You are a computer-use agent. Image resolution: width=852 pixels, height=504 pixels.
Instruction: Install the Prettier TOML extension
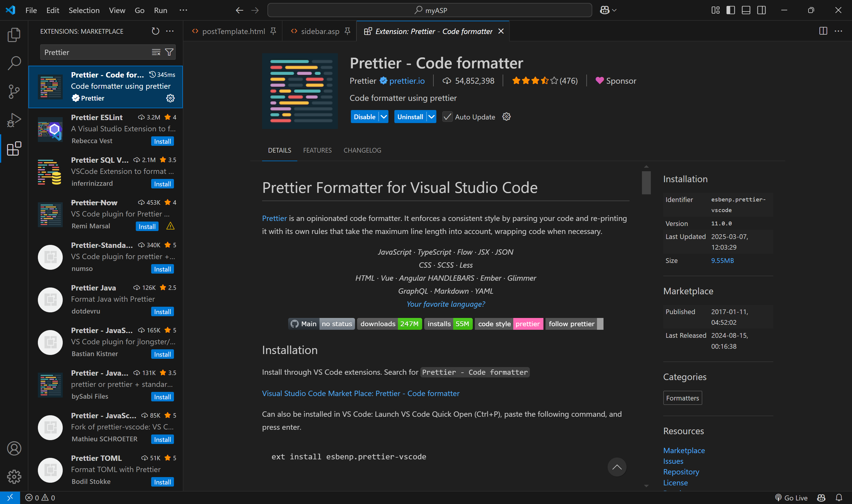coord(162,482)
